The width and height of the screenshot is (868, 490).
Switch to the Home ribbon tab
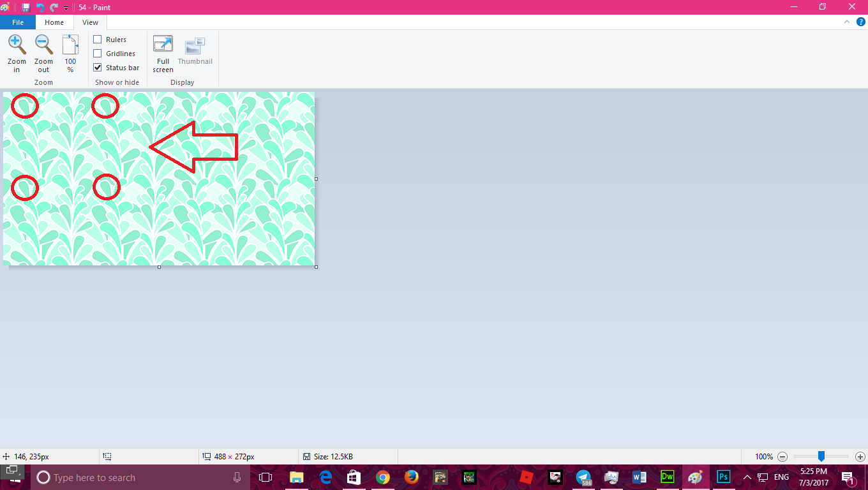[54, 22]
